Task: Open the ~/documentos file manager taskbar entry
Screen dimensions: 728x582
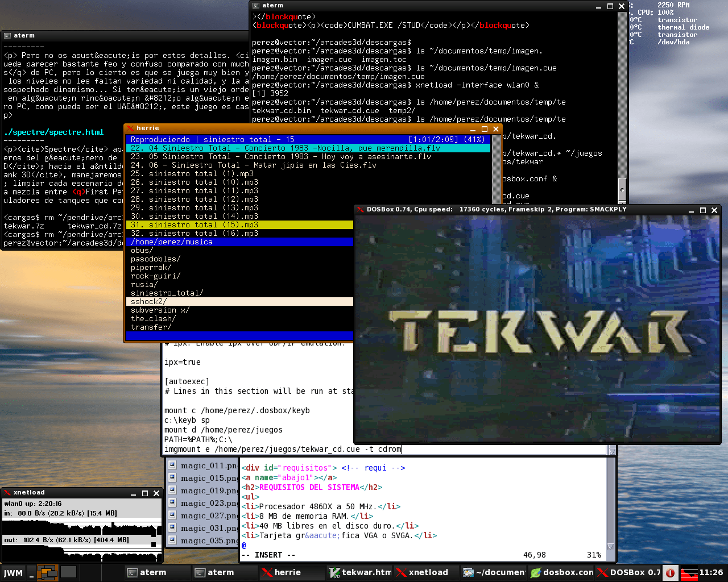Action: [x=494, y=572]
